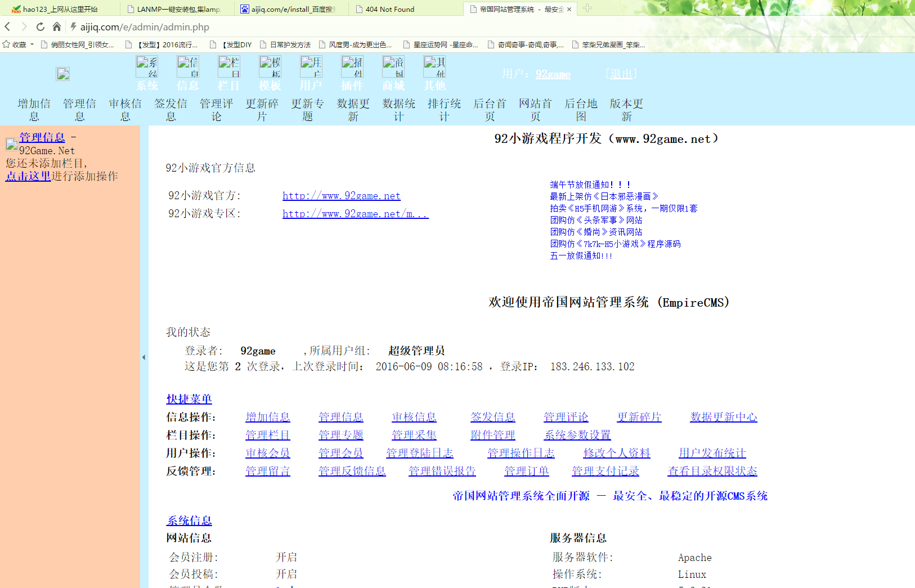Switch to the aijiq.com/e/install Baidu tab
Image resolution: width=915 pixels, height=588 pixels.
coord(291,9)
